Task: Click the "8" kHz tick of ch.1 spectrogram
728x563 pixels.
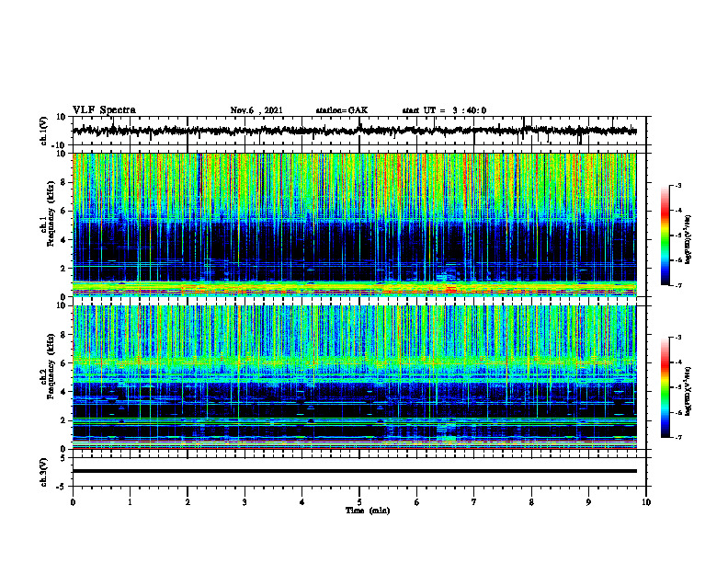Action: [64, 182]
